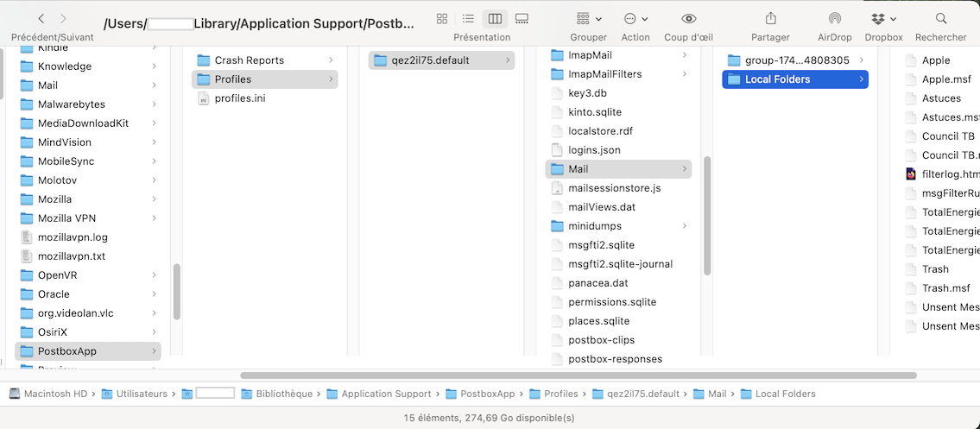980x429 pixels.
Task: Switch to list view presentation
Action: click(x=468, y=19)
